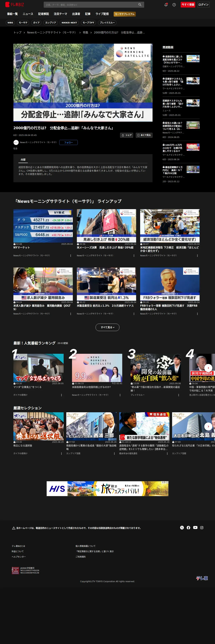Select the WBS program chip
Viewport: 215px width, 644px height.
click(10, 23)
